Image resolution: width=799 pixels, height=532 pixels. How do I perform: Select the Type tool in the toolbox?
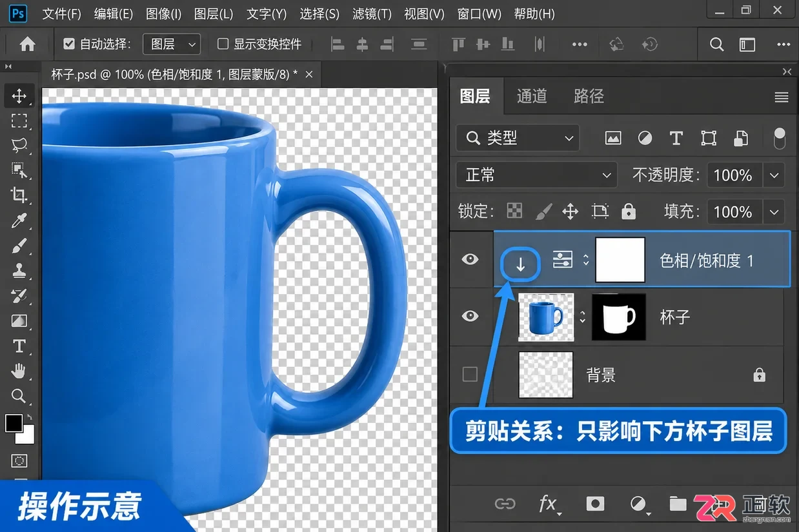tap(19, 346)
